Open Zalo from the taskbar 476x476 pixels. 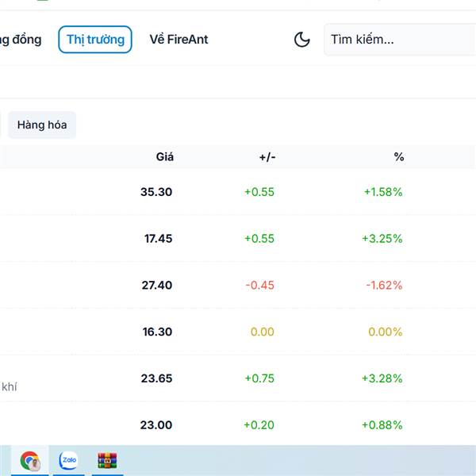click(68, 460)
